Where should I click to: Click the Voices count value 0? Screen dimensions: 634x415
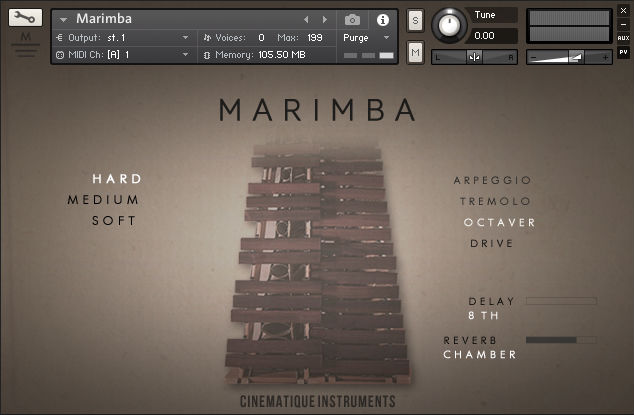[x=261, y=38]
